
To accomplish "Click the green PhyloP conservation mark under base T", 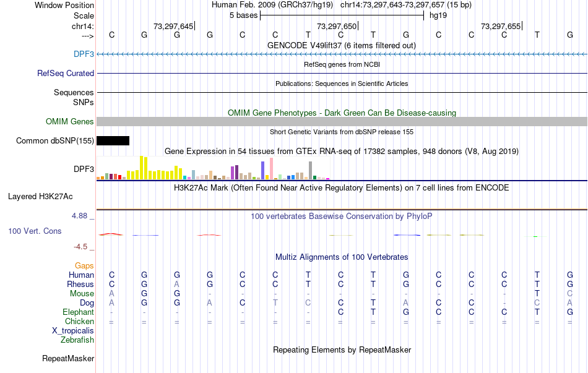I will click(535, 236).
